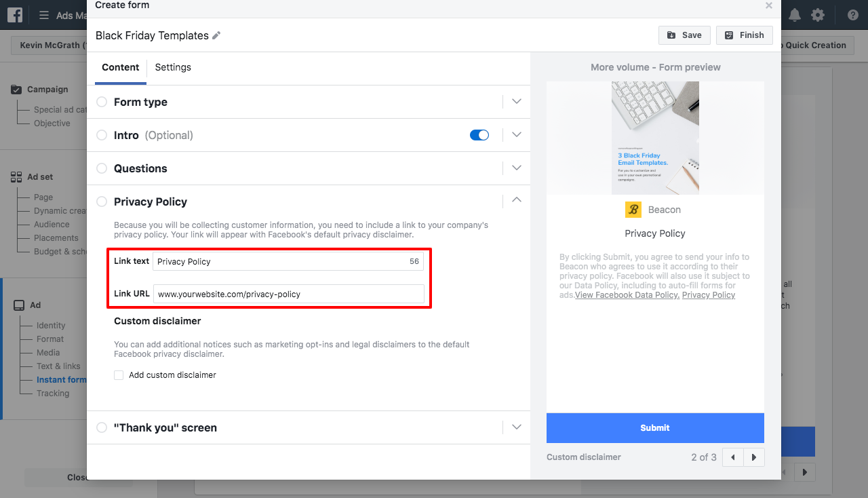Open the help question mark

(852, 14)
